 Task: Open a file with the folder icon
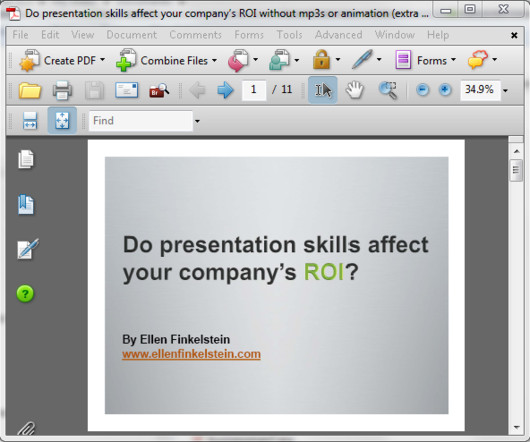pyautogui.click(x=30, y=90)
